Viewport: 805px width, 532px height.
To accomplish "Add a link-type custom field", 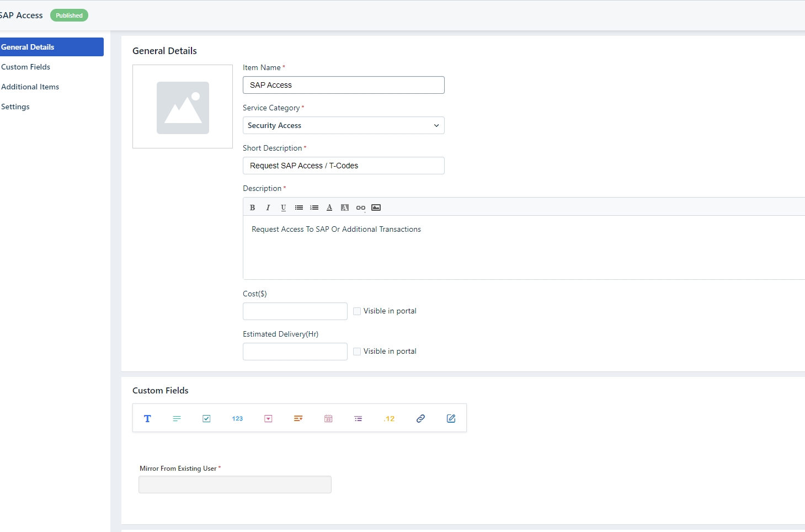I will (420, 418).
